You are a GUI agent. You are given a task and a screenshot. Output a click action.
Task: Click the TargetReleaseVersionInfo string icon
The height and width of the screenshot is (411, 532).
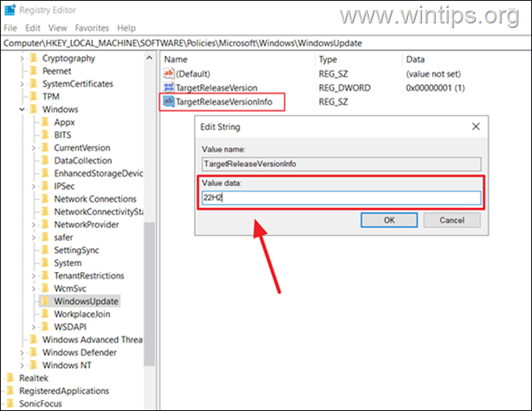coord(168,101)
